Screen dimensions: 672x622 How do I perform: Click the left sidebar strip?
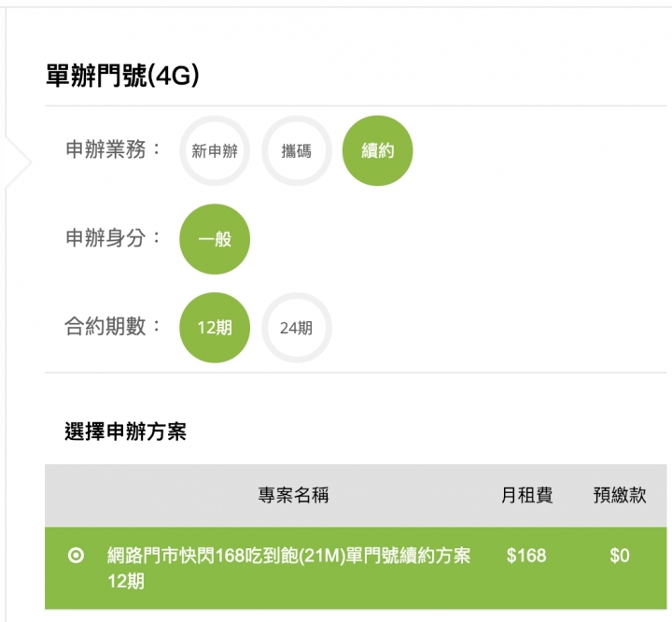click(4, 374)
